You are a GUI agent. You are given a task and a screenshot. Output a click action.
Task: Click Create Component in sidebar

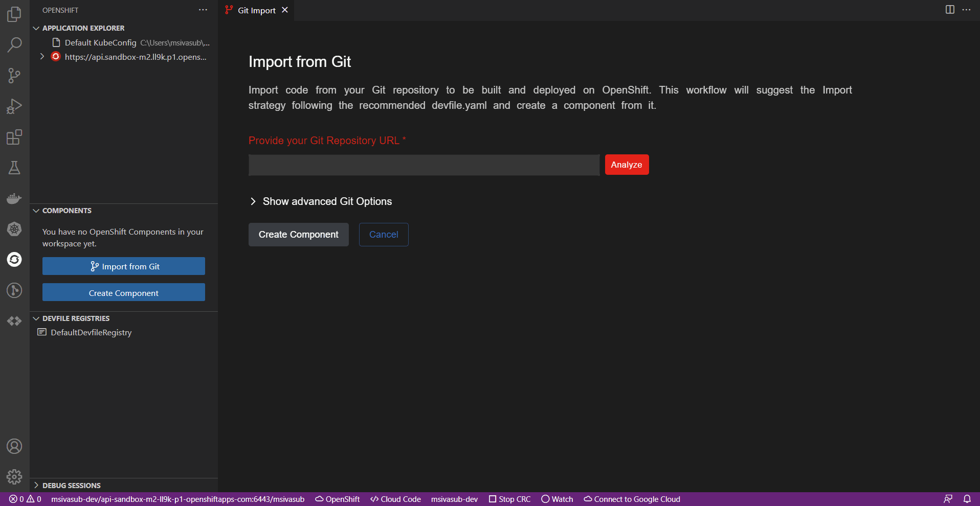point(124,293)
